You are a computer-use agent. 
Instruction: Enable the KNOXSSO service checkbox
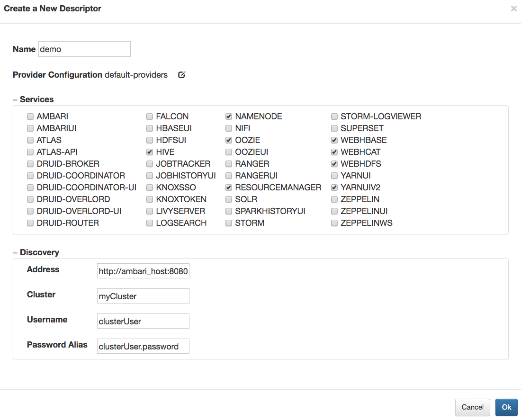[150, 188]
